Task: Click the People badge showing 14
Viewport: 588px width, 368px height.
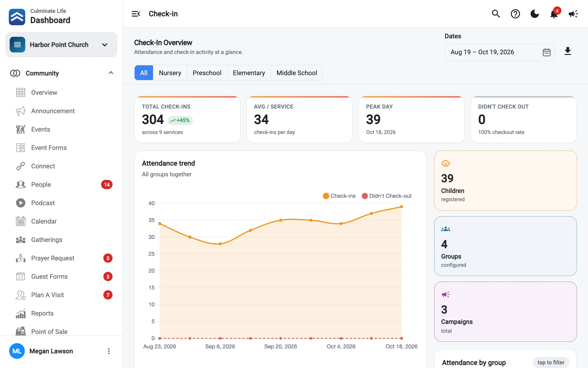Action: coord(107,185)
